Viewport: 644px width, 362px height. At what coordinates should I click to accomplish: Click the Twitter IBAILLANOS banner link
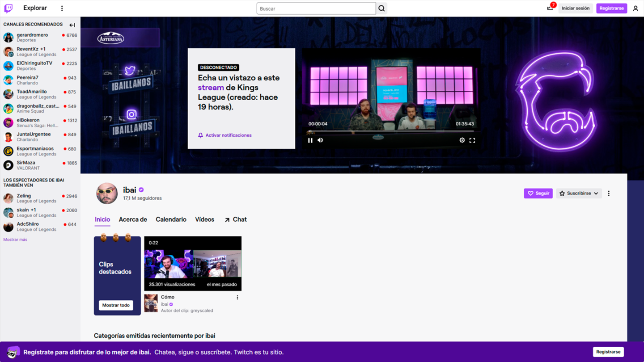click(x=131, y=79)
